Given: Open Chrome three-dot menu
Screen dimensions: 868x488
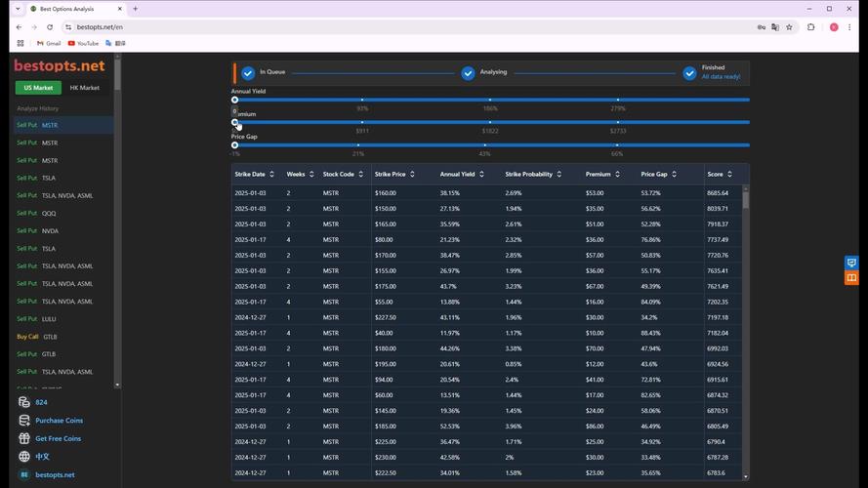Looking at the screenshot, I should coord(849,27).
